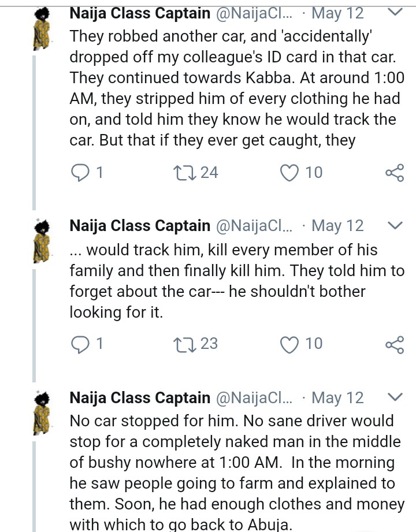Click the May 12 timestamp on the first tweet
The width and height of the screenshot is (416, 532).
337,13
